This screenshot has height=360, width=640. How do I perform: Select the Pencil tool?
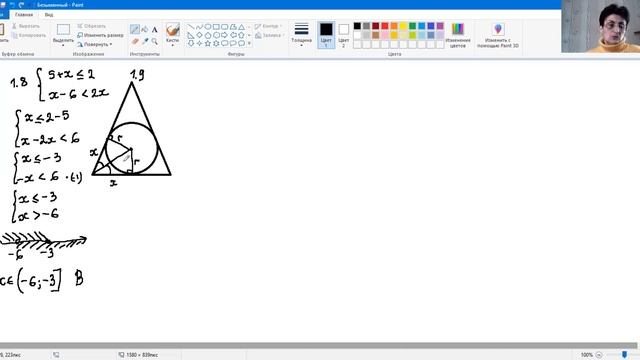coord(135,29)
